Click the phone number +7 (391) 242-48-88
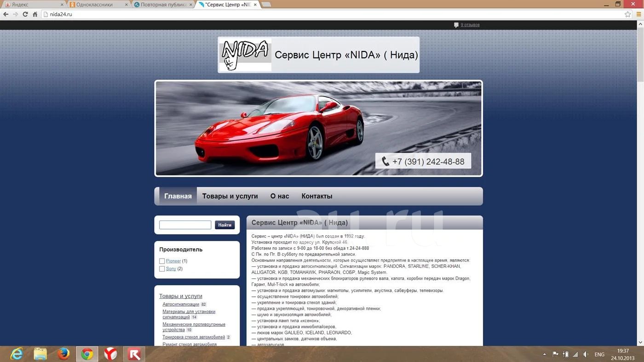 click(423, 161)
